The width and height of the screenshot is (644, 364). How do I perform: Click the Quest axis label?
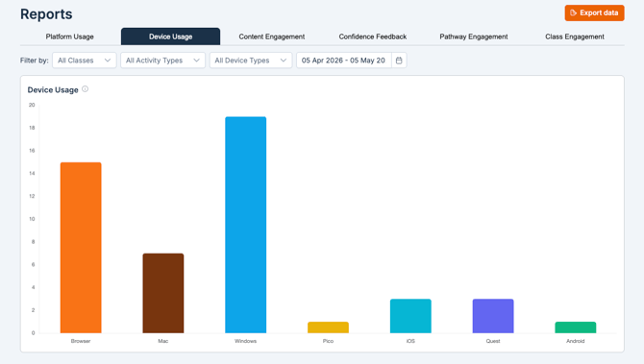coord(493,341)
